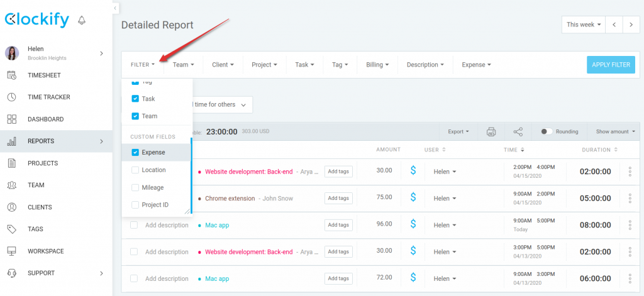
Task: Go to TIME TRACKER in sidebar
Action: pyautogui.click(x=49, y=97)
